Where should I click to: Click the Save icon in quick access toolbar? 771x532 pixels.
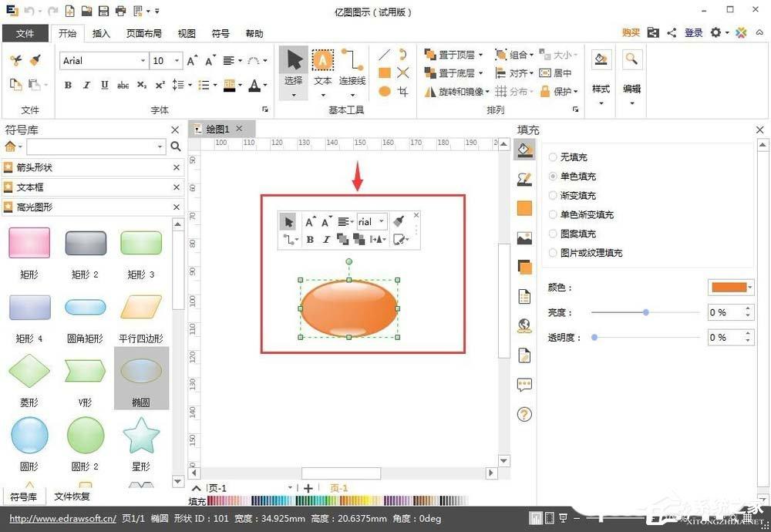(x=103, y=10)
